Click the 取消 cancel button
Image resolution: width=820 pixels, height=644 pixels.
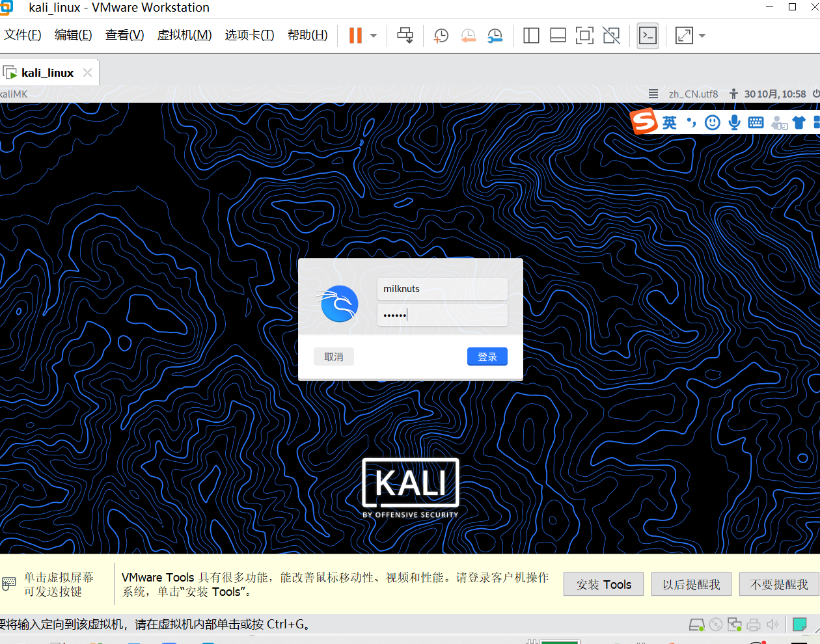coord(334,356)
